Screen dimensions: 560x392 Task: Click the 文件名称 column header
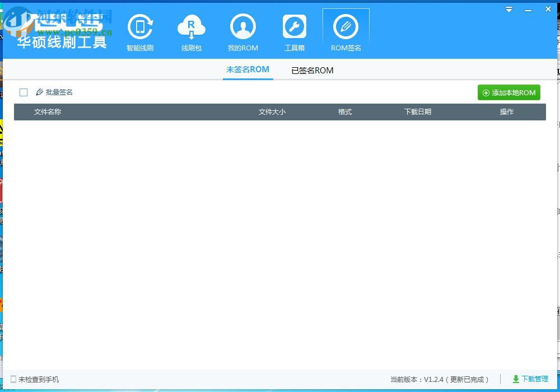pos(47,112)
